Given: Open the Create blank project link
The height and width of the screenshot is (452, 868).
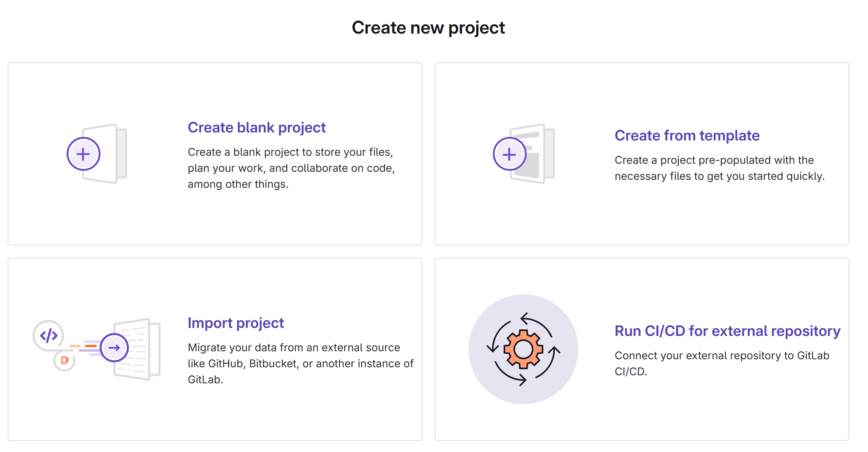Looking at the screenshot, I should (x=256, y=128).
